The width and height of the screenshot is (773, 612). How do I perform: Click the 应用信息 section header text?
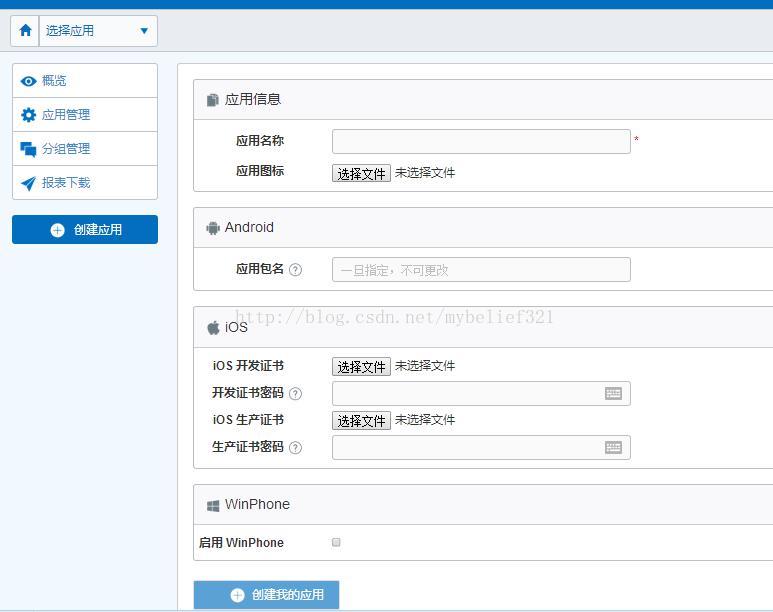[253, 100]
